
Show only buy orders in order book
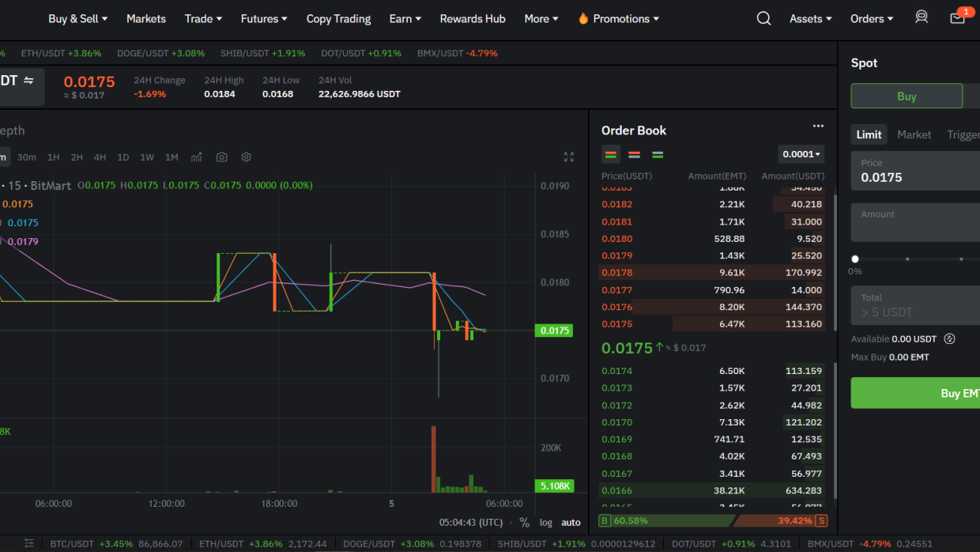click(658, 154)
